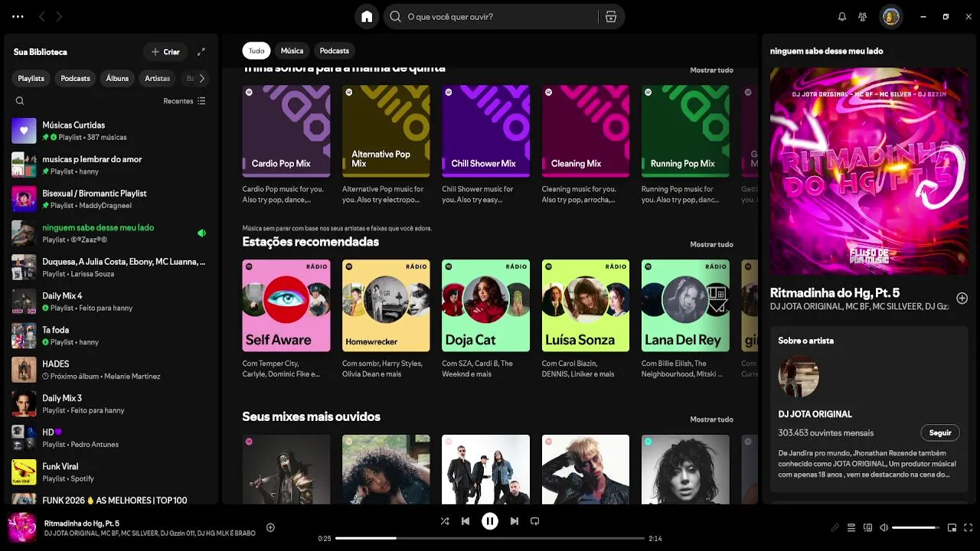Viewport: 980px width, 551px height.
Task: Go forward with the right arrow
Action: coord(59,16)
